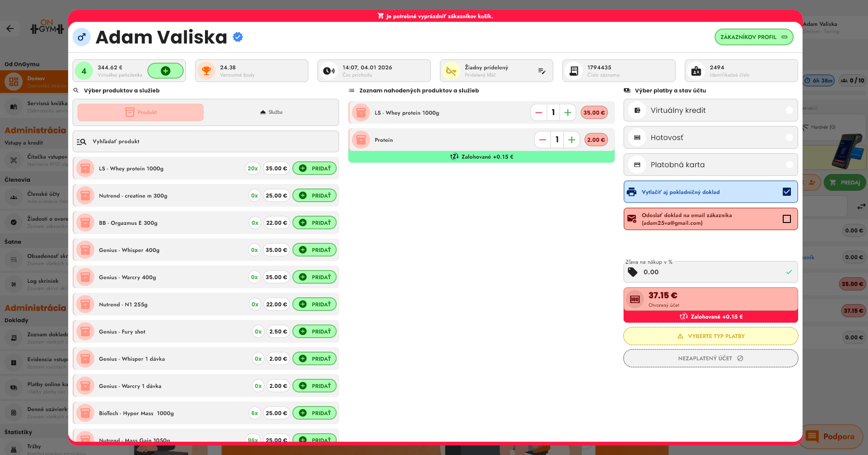Click the product icon of Nutrend creatine row
The image size is (868, 455).
[85, 195]
